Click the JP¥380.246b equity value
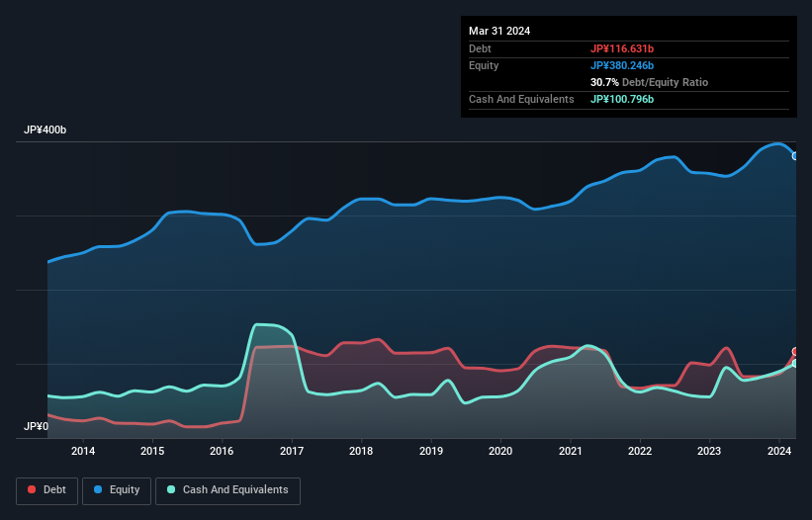 coord(622,65)
